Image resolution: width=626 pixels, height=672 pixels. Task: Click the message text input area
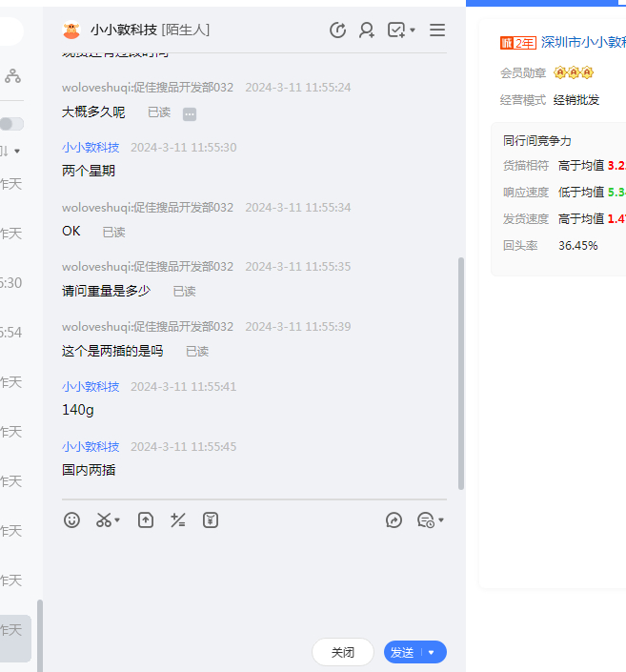pyautogui.click(x=253, y=581)
